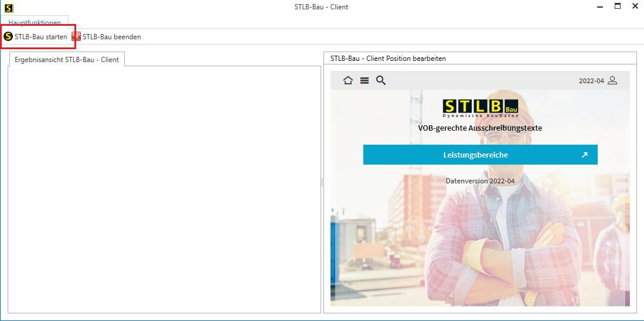Click the VOB-gerechte Ausschreibungstexte heading
The height and width of the screenshot is (321, 644).
tap(480, 128)
